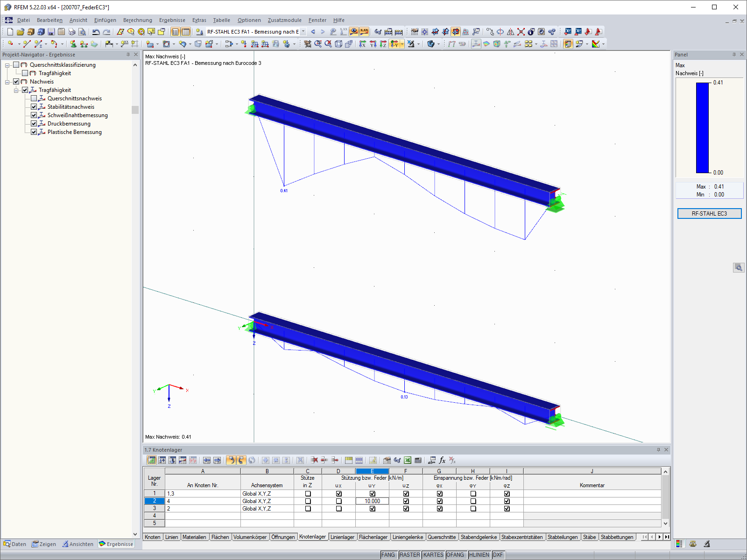747x560 pixels.
Task: Go to the next load case with the right arrow
Action: 323,32
